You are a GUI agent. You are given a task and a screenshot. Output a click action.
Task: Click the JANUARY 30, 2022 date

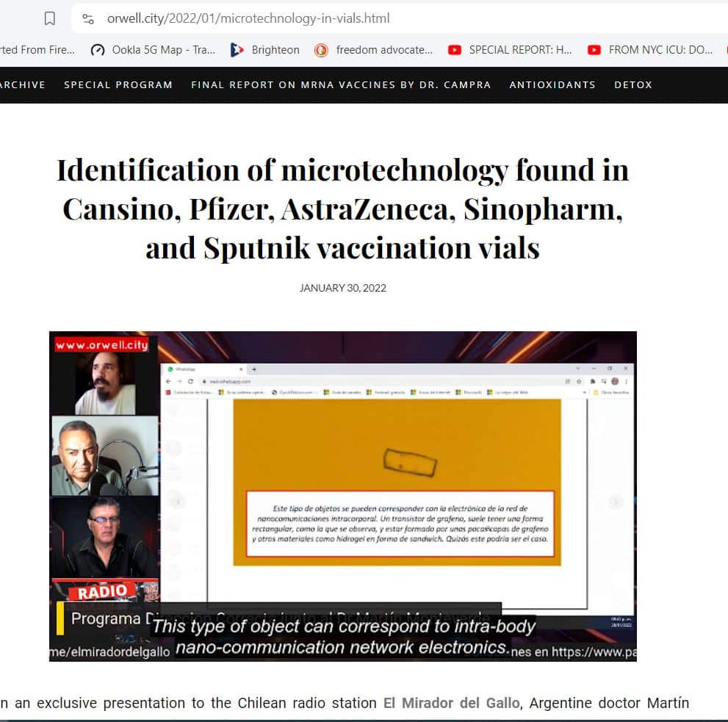coord(342,288)
